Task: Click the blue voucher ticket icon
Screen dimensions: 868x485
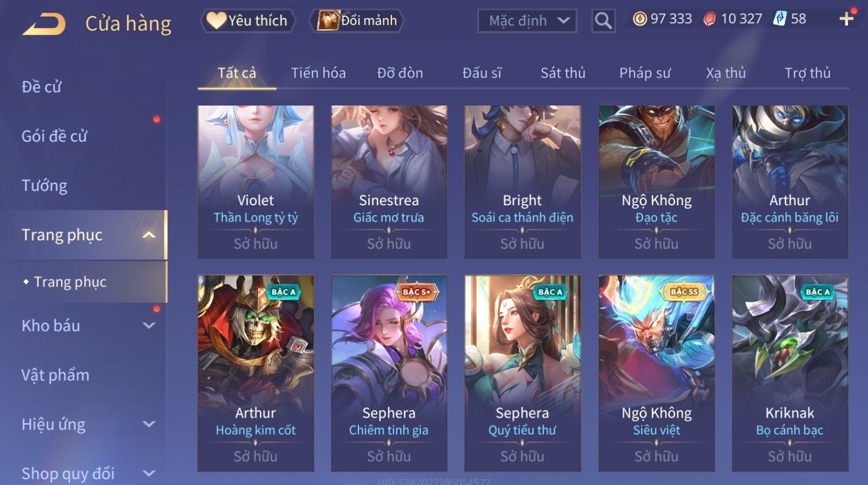Action: [x=780, y=19]
